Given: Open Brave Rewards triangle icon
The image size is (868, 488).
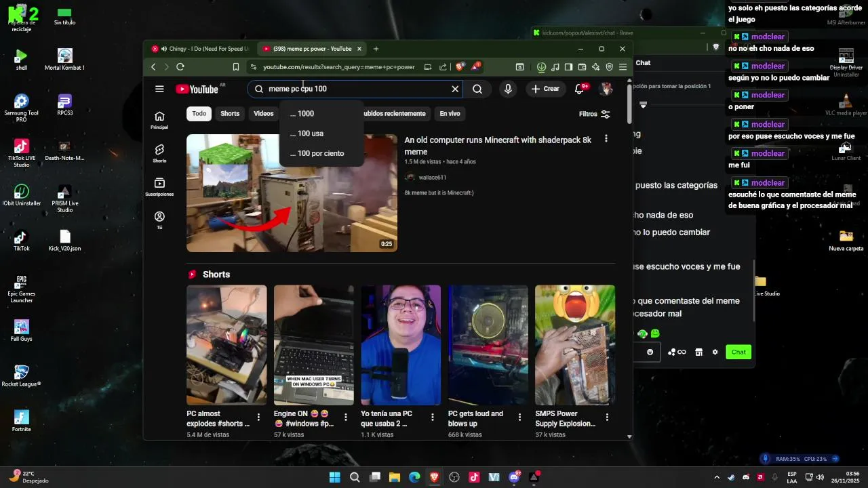Looking at the screenshot, I should coord(476,66).
